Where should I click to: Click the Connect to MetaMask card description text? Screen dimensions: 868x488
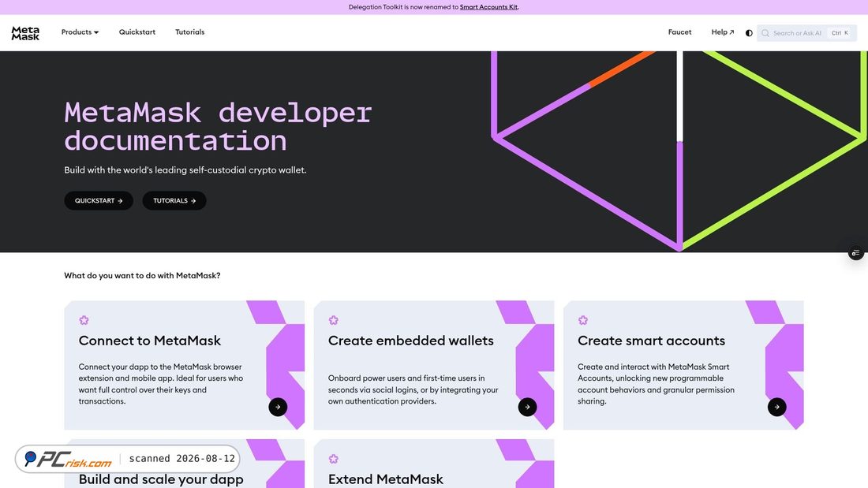(x=161, y=384)
